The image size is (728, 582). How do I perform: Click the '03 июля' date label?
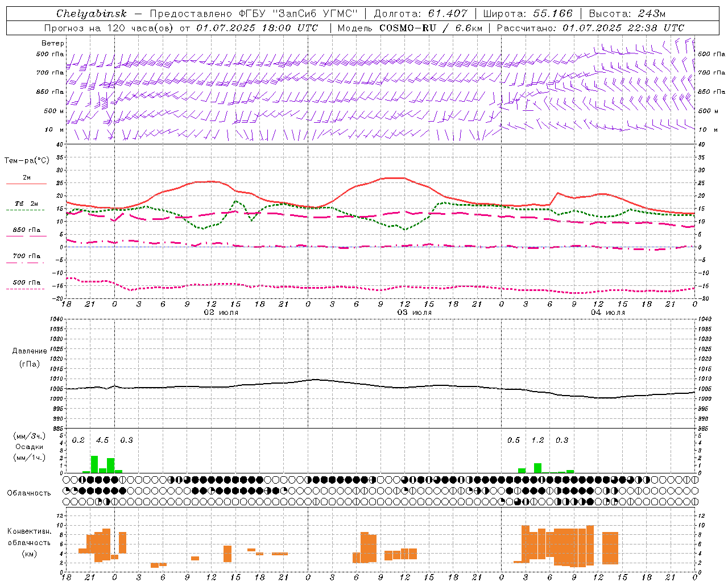414,313
